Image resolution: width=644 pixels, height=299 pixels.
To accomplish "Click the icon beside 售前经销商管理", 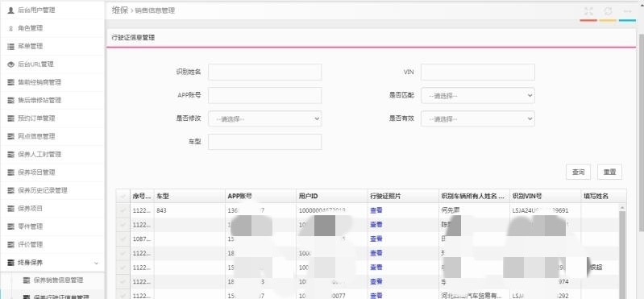I will 11,82.
